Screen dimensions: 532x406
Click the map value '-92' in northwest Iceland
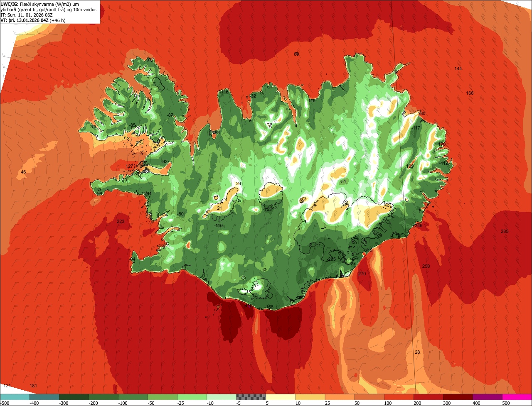pos(164,161)
